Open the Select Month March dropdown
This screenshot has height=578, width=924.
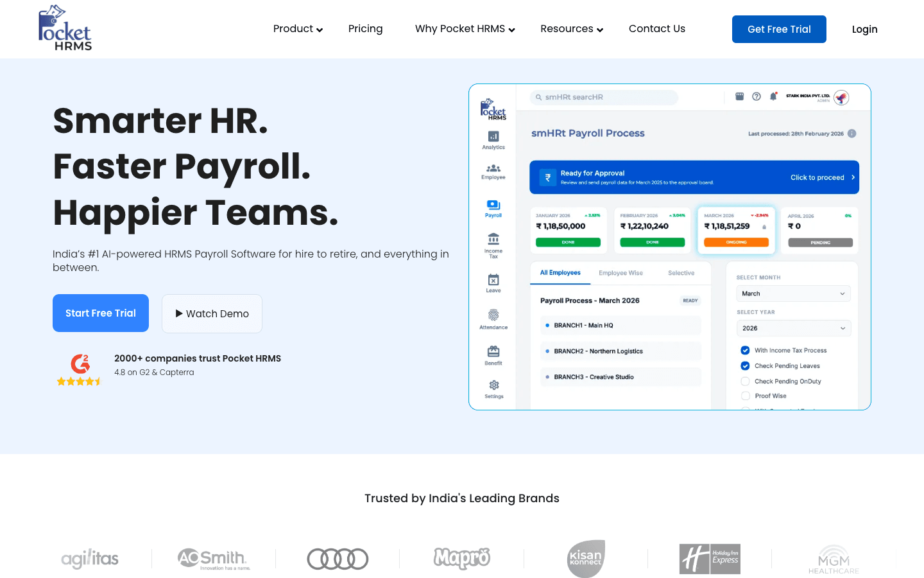click(x=794, y=293)
